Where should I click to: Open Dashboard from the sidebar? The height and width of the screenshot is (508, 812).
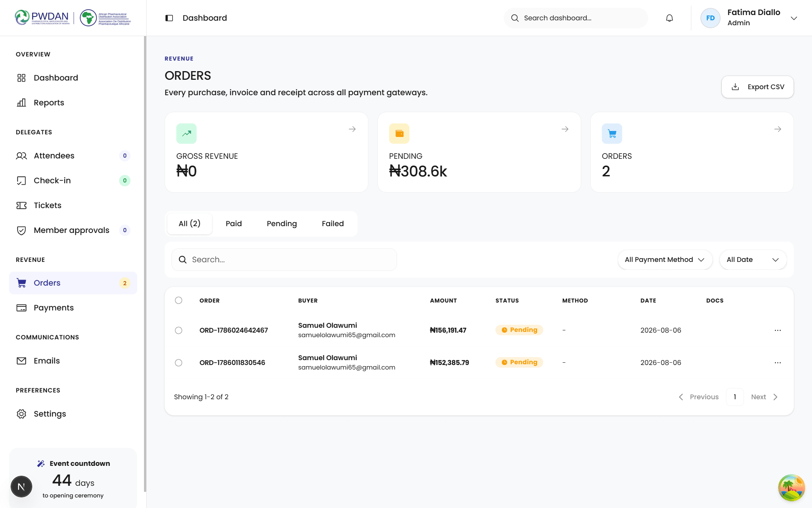(73, 78)
